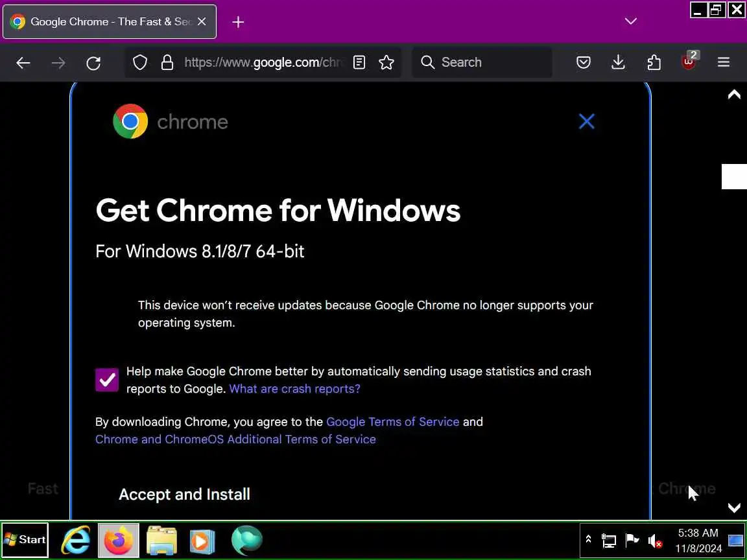This screenshot has width=747, height=560.
Task: Open the extensions puzzle icon
Action: [654, 62]
